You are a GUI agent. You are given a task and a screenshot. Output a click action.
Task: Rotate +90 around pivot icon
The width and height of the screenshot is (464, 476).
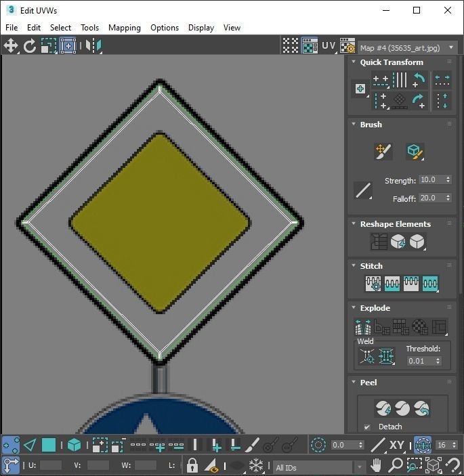[x=419, y=101]
